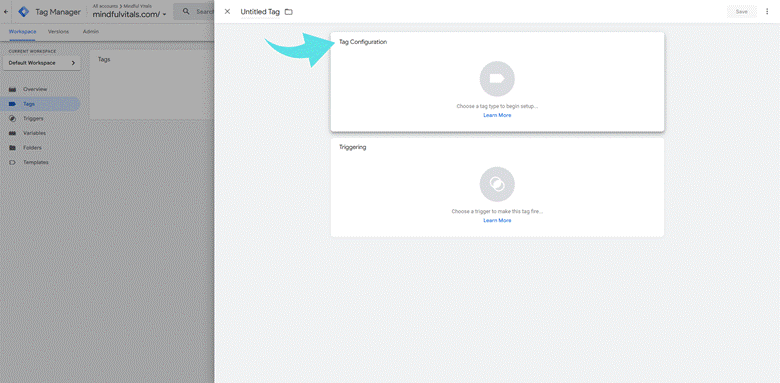This screenshot has width=780, height=383.
Task: Click 'Choose a trigger to make this tag fire' text
Action: (x=497, y=211)
